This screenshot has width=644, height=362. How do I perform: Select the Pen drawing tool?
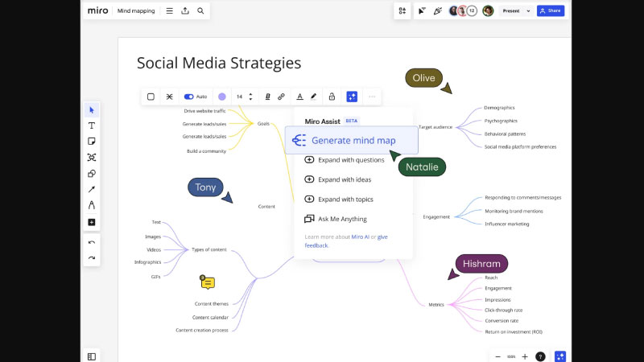(x=92, y=205)
